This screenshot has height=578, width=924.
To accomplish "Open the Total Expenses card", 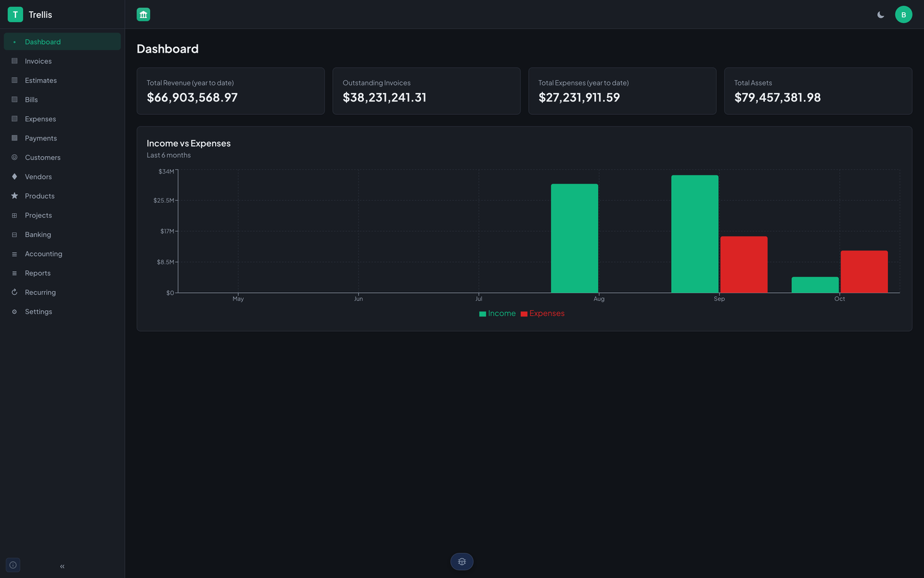I will coord(622,91).
